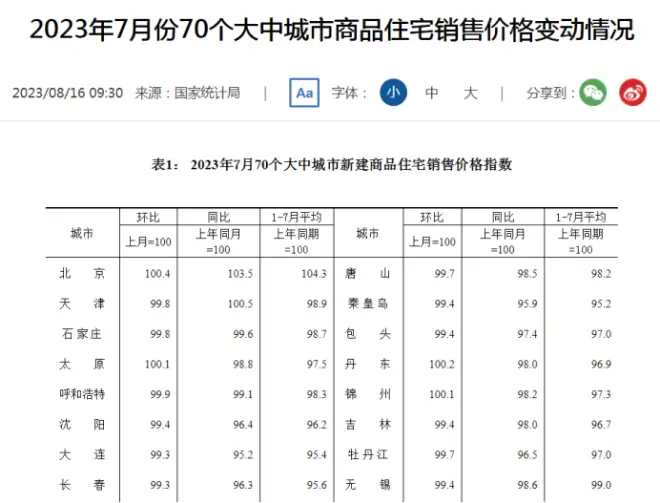Click the Aa font size icon

(304, 93)
